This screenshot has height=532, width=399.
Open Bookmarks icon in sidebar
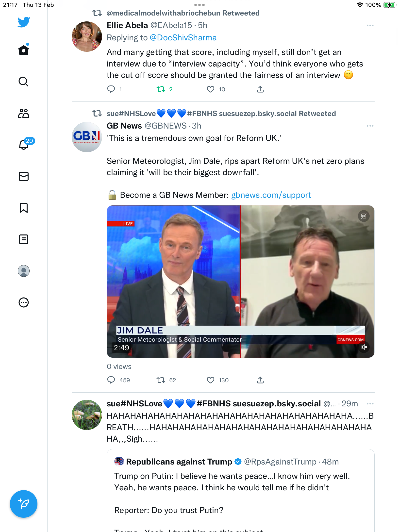(24, 208)
